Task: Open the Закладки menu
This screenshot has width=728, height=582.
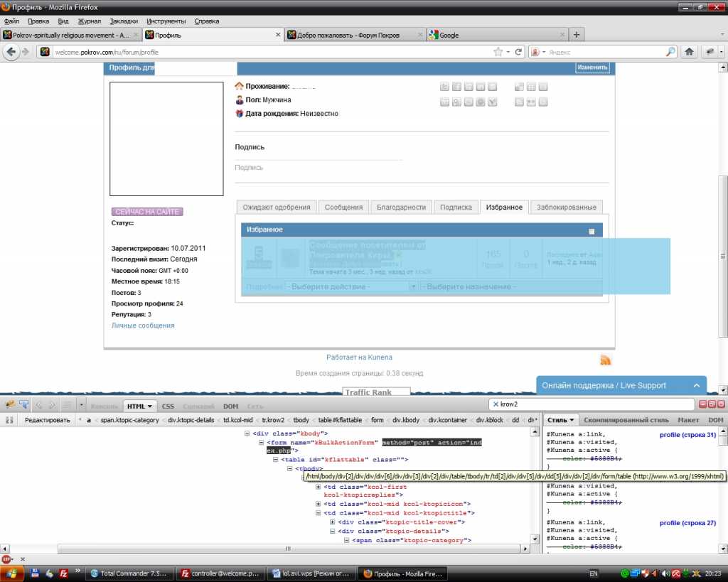Action: click(124, 21)
